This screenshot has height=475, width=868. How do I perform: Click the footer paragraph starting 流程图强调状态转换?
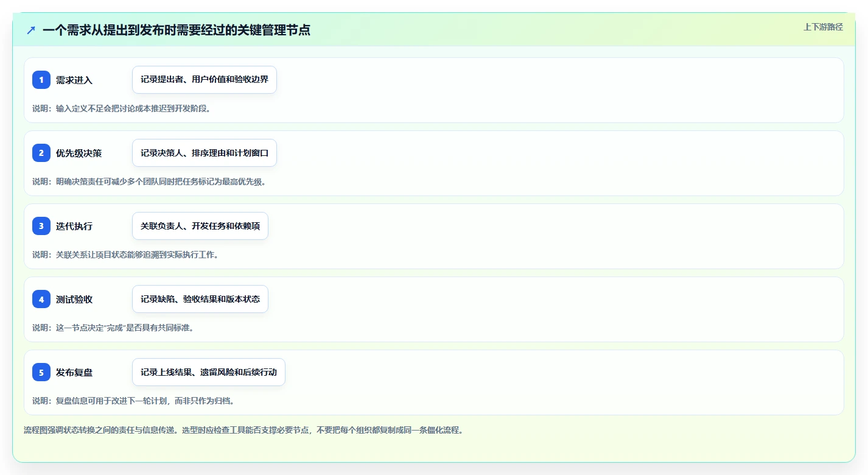(x=243, y=430)
